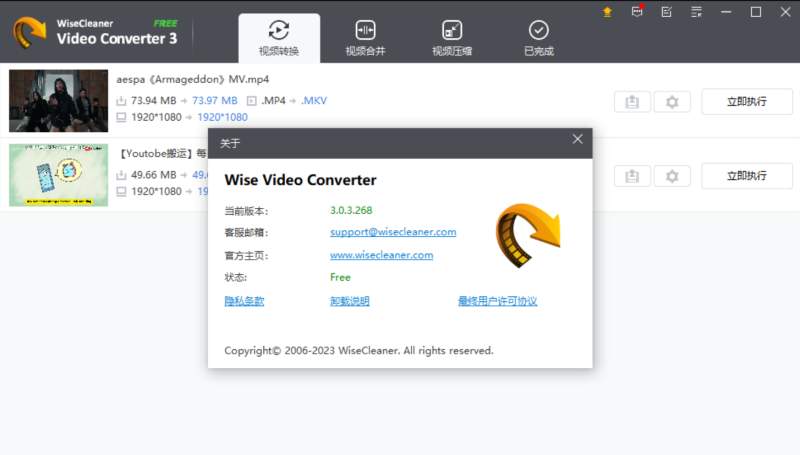
Task: Click the blue 1920*1080 output resolution
Action: (222, 117)
